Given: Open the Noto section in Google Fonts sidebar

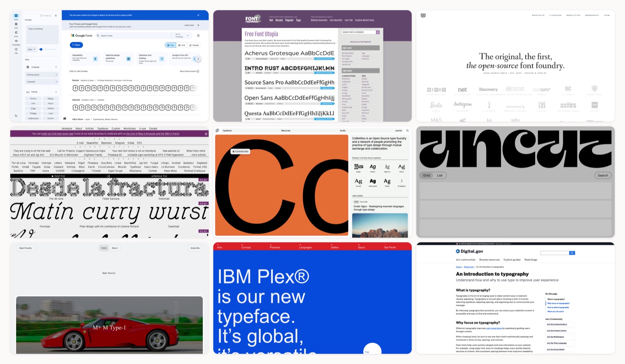Looking at the screenshot, I should (x=16, y=25).
